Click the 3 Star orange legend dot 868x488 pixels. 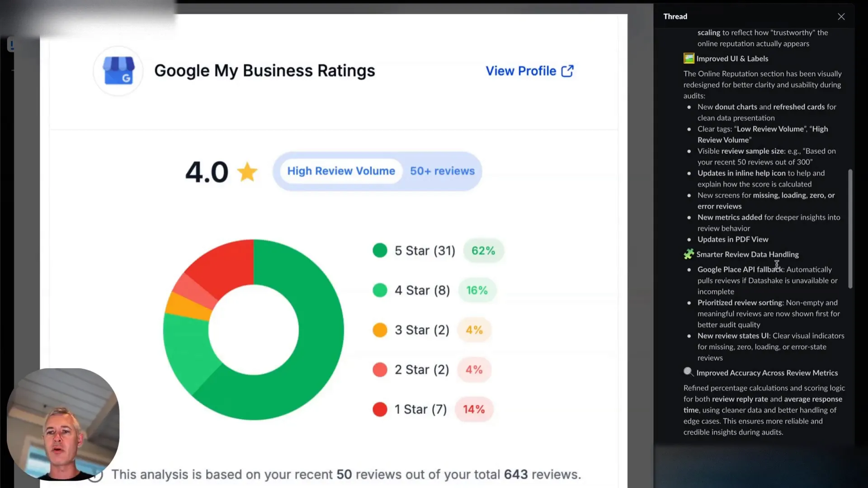(x=380, y=330)
